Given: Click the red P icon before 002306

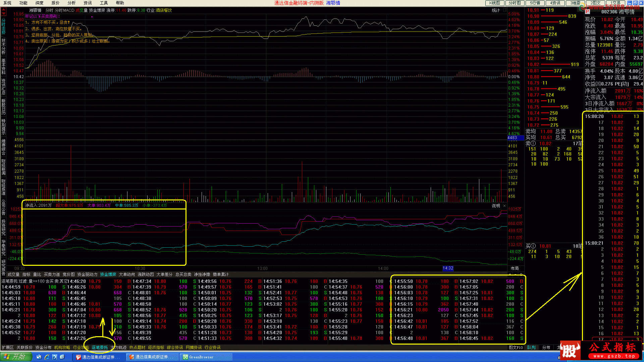Looking at the screenshot, I should point(587,12).
